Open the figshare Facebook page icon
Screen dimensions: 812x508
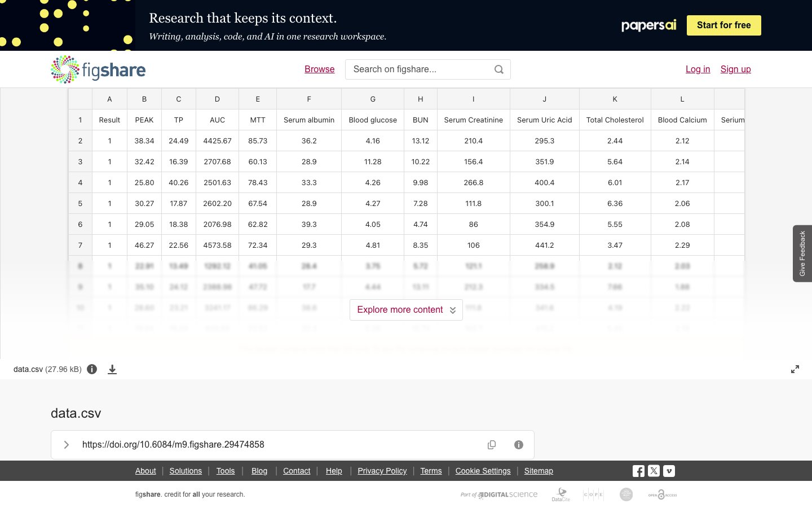(638, 471)
